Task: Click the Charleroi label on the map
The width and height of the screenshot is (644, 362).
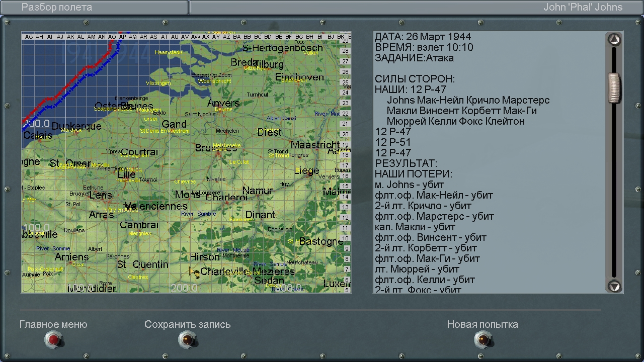Action: 226,198
